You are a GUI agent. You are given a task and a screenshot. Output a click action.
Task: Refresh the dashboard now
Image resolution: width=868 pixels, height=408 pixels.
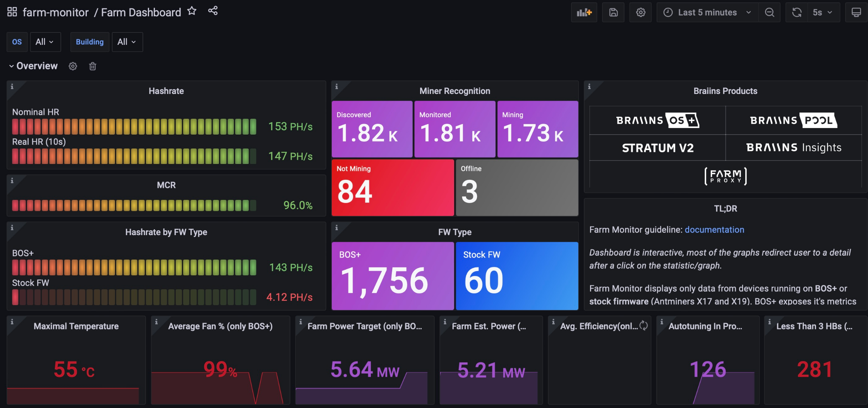click(796, 12)
